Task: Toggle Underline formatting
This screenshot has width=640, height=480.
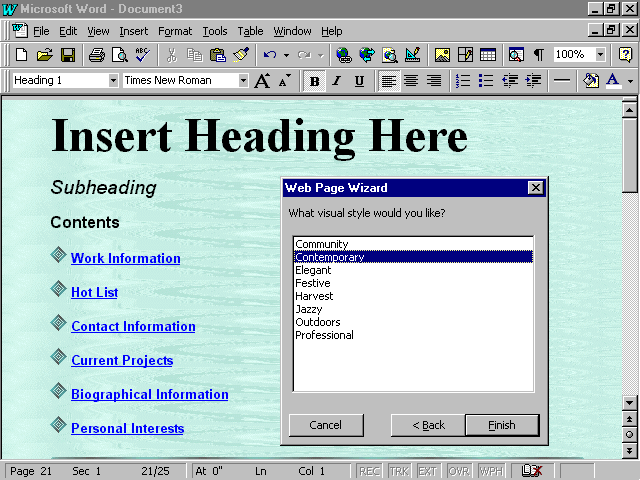Action: pos(359,80)
